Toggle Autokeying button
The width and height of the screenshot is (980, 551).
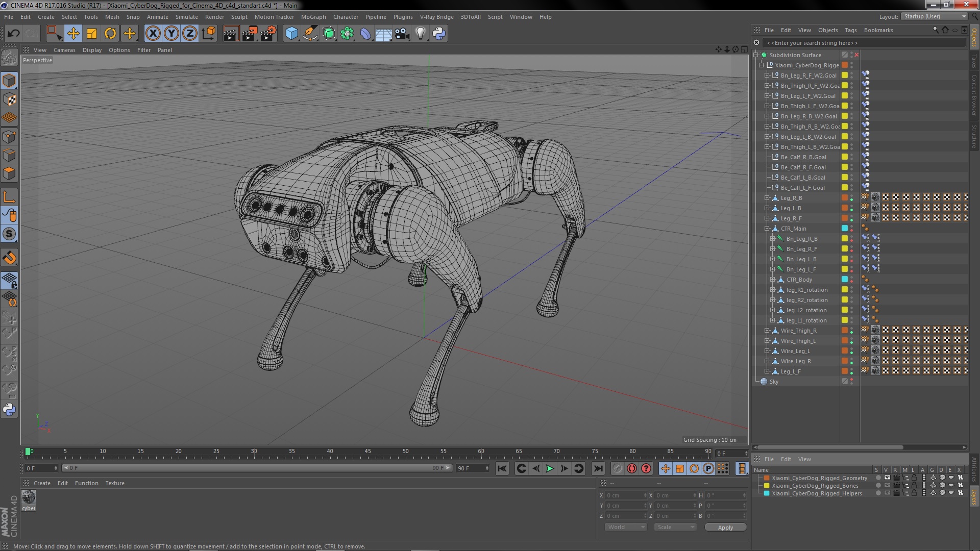coord(632,468)
